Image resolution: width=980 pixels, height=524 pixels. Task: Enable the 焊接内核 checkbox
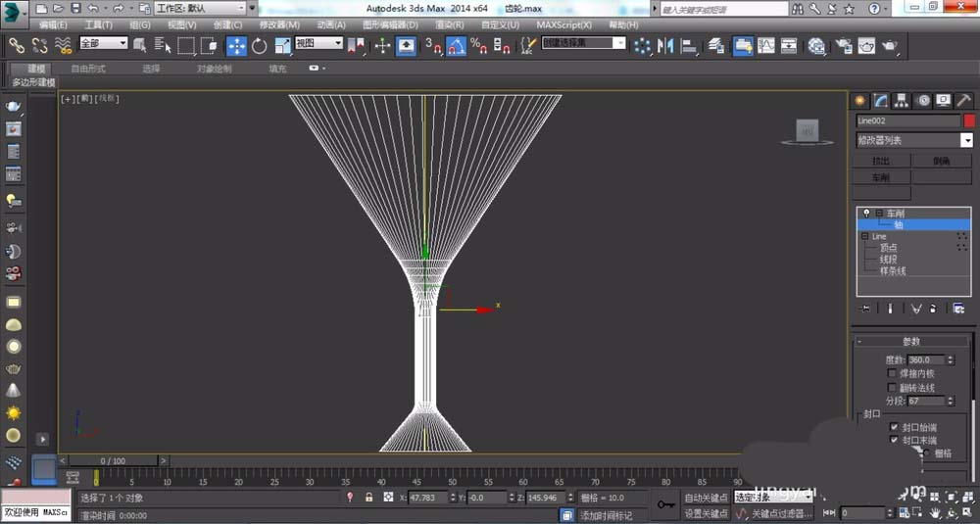click(892, 373)
